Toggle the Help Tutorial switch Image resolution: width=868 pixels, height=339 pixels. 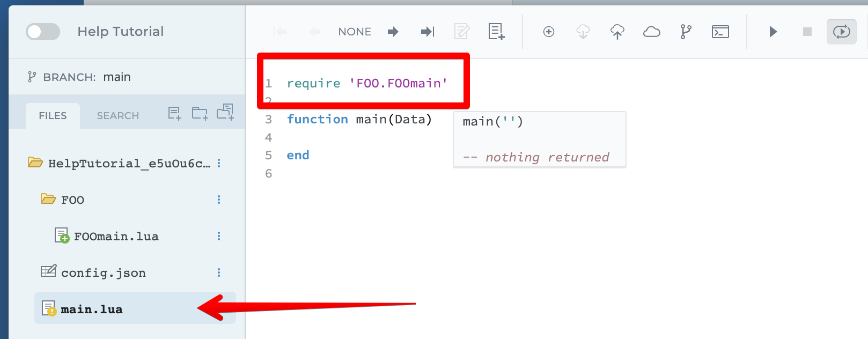(43, 32)
